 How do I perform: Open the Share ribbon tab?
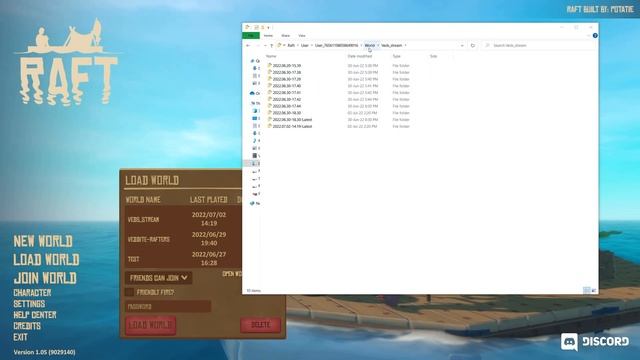click(285, 36)
